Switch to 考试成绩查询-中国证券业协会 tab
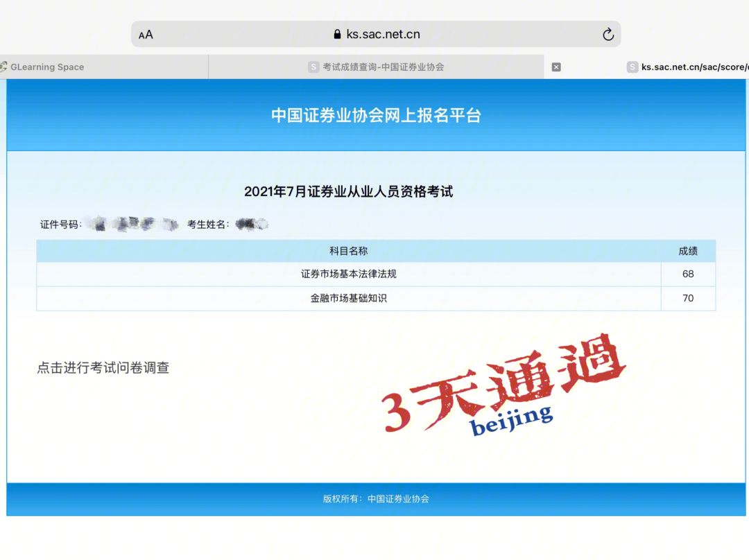 tap(383, 67)
